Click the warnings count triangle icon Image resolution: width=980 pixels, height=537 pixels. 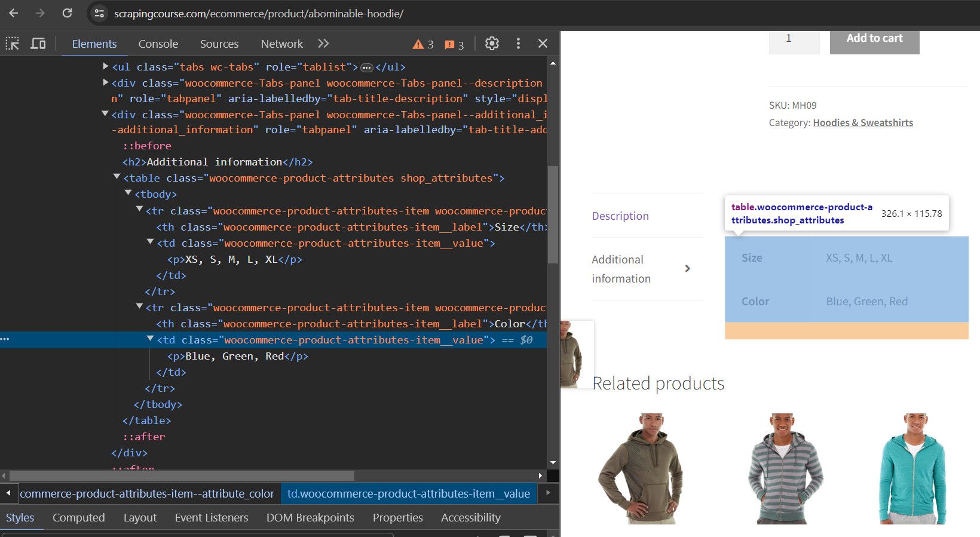[x=423, y=44]
